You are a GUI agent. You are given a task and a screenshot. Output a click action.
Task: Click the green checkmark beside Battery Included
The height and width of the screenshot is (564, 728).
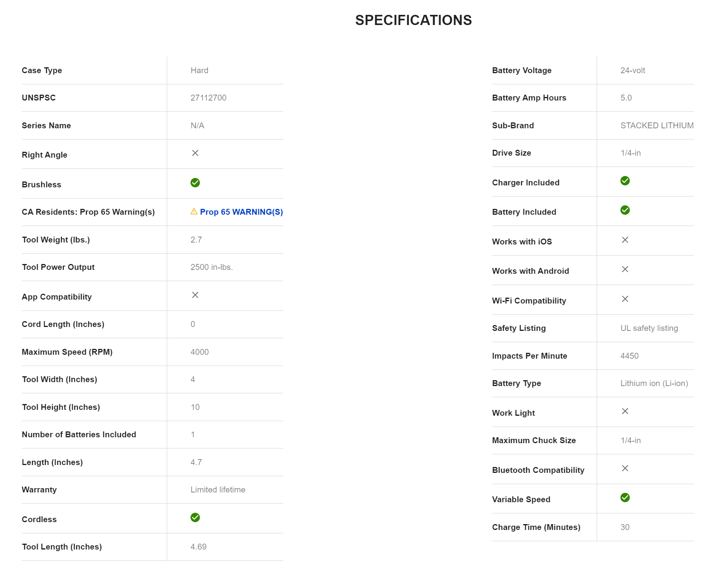pyautogui.click(x=625, y=210)
